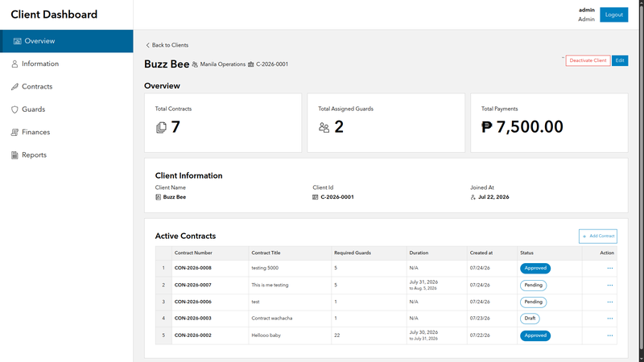Click the Manila Operations label in header
Viewport: 644px width, 362px height.
223,64
